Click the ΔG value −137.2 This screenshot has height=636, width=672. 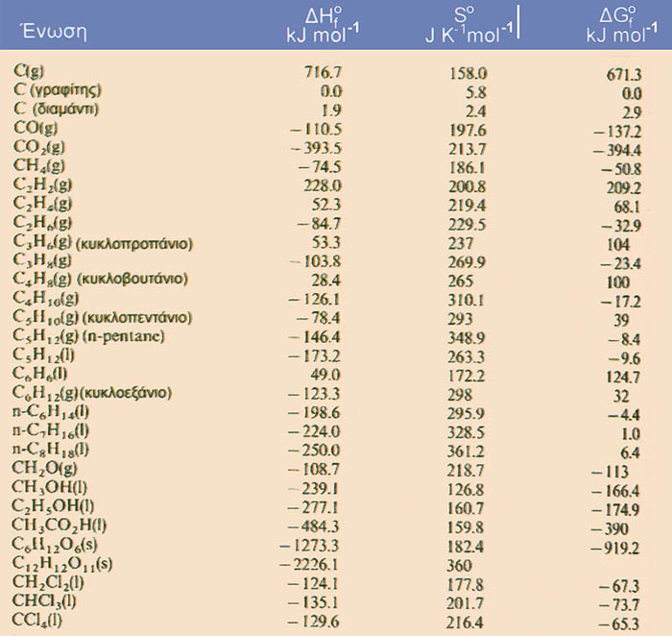617,132
